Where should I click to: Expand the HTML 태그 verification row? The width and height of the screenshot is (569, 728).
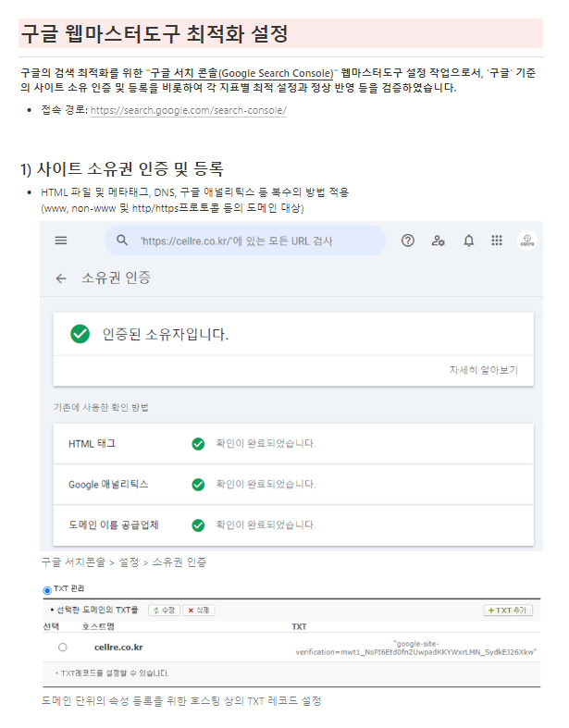[293, 444]
